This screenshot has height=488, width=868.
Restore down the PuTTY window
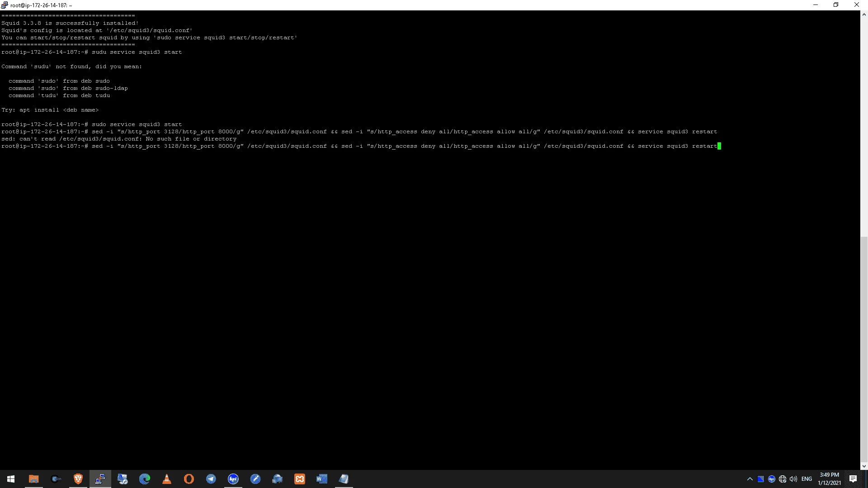[836, 5]
